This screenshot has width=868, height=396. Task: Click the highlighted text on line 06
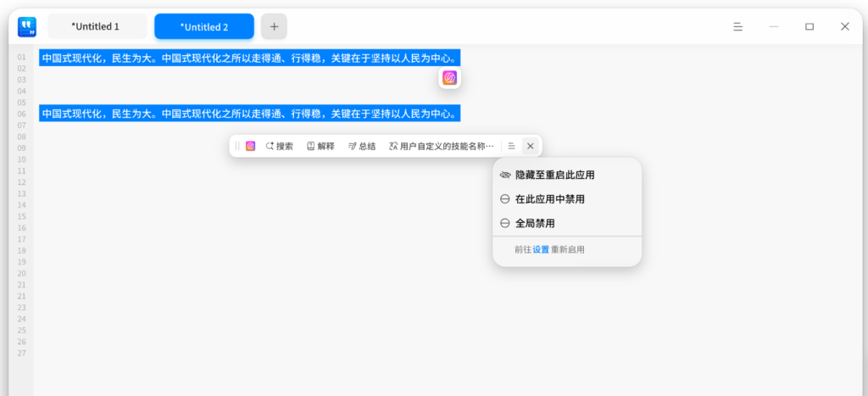click(x=249, y=113)
